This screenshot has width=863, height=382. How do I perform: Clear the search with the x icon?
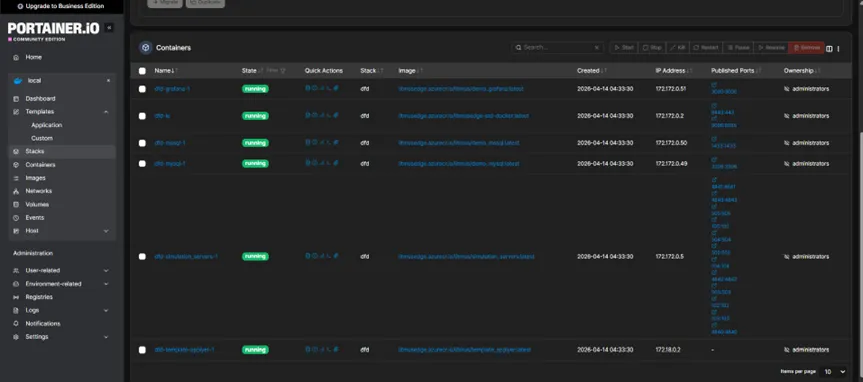[597, 48]
